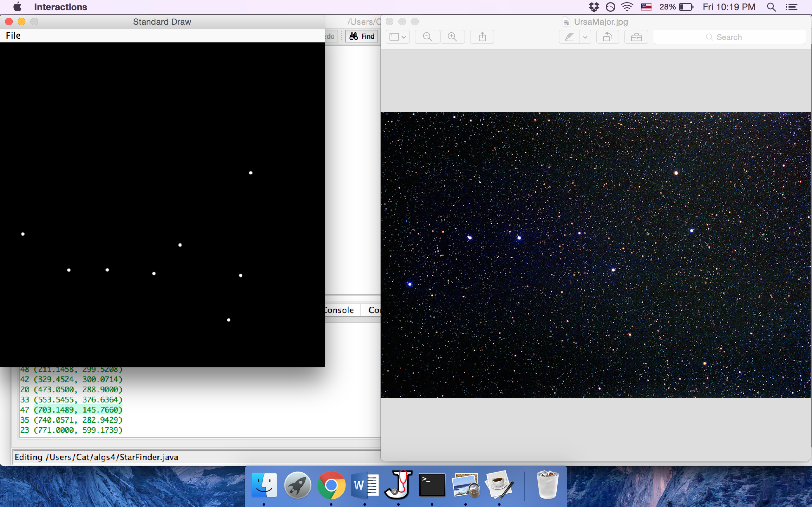Viewport: 812px width, 507px height.
Task: Click the Markup highlight pen icon
Action: point(569,37)
